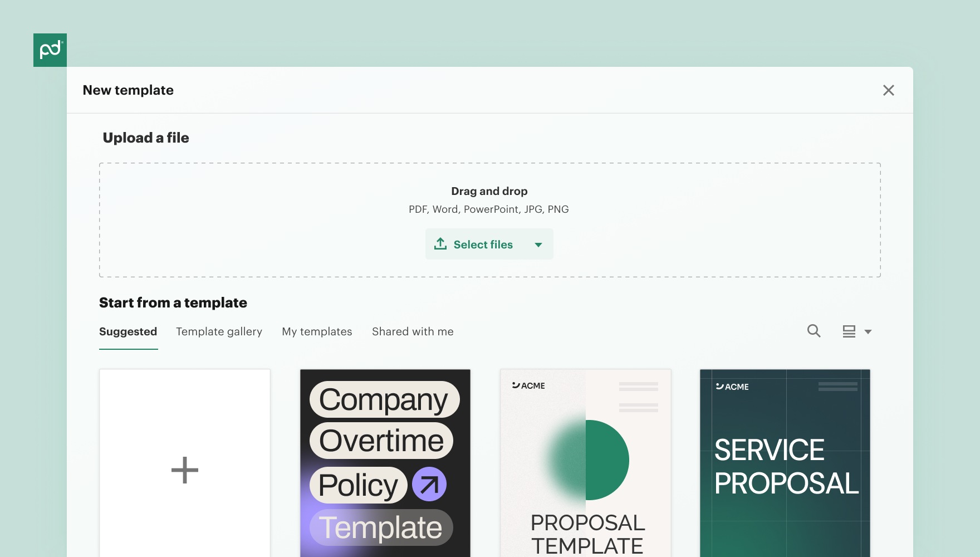980x557 pixels.
Task: Click the 'PDF, Word, PowerPoint, JPG, PNG' text
Action: coord(489,209)
